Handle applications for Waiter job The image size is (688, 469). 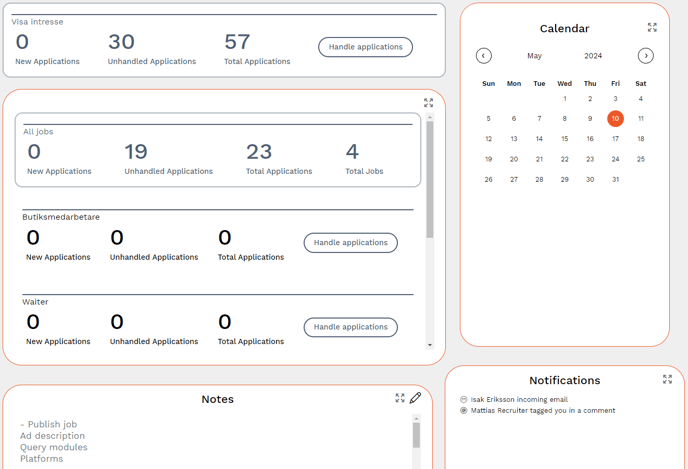coord(350,327)
